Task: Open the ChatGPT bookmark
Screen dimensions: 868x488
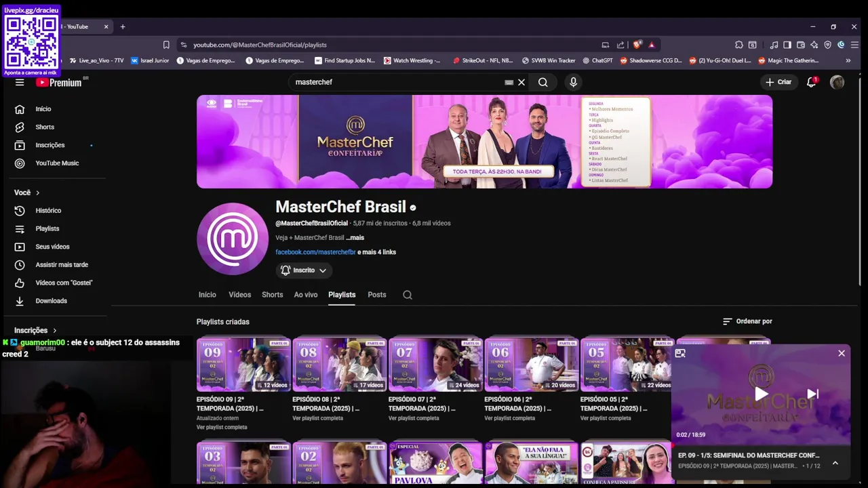Action: [x=597, y=60]
